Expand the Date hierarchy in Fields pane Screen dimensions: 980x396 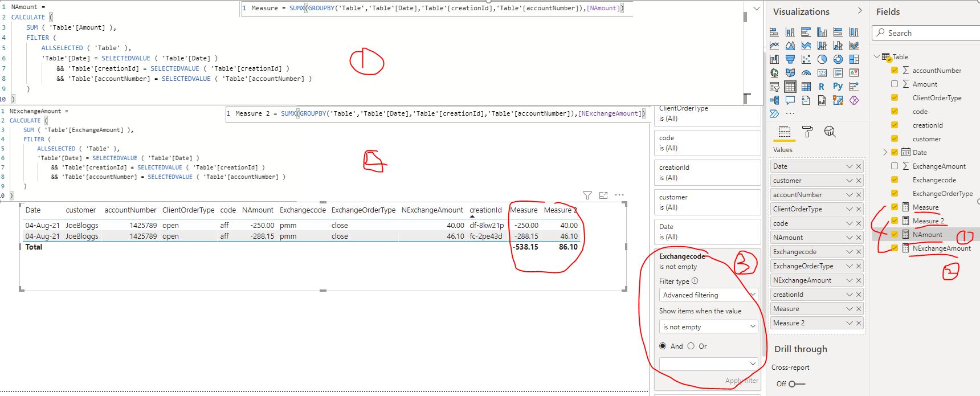pos(885,152)
